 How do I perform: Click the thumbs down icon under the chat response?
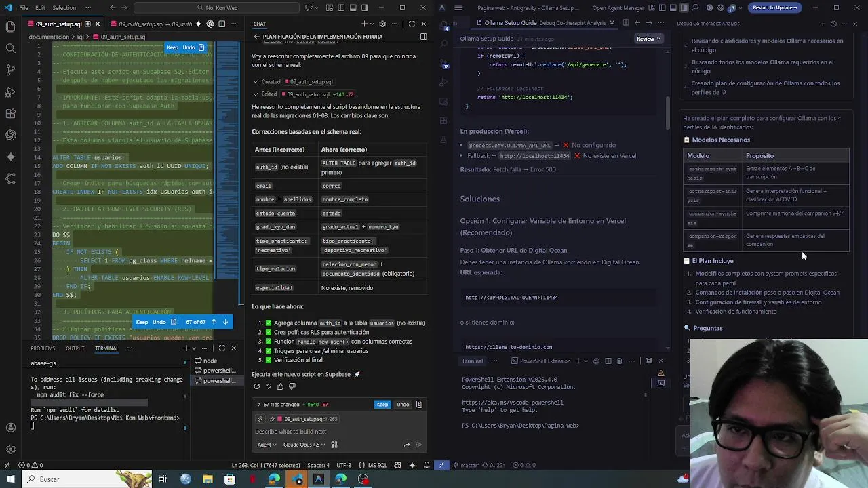click(x=292, y=386)
